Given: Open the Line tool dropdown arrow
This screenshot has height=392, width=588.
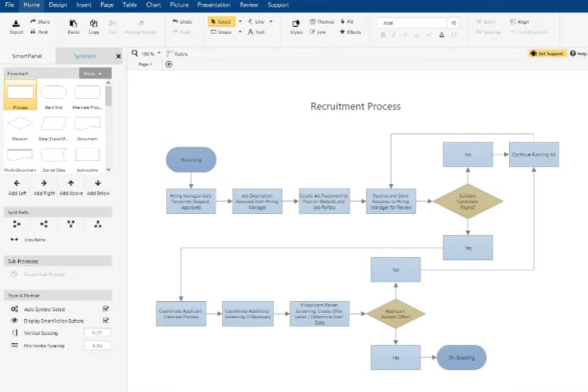Looking at the screenshot, I should [271, 21].
